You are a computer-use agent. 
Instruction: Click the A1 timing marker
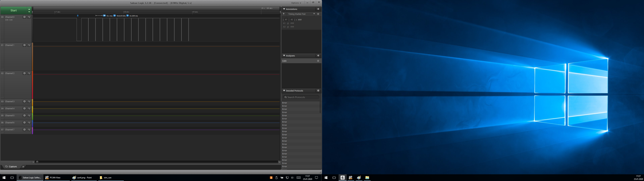286,20
